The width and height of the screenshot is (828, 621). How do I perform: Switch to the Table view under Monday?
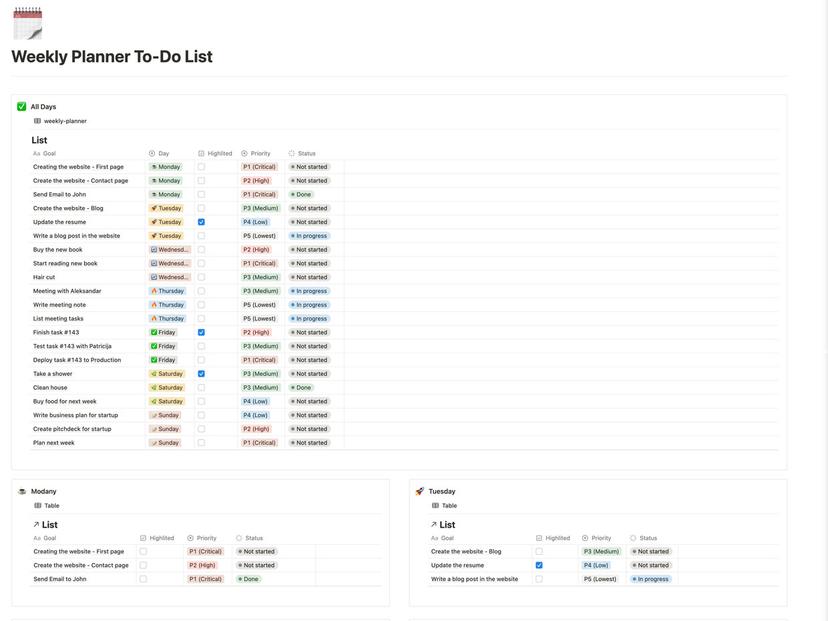tap(45, 503)
